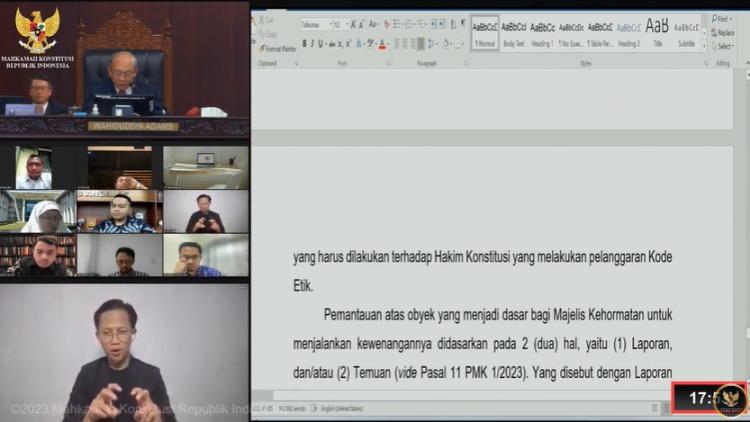Apply the Body Text style
The height and width of the screenshot is (422, 750).
click(x=513, y=33)
